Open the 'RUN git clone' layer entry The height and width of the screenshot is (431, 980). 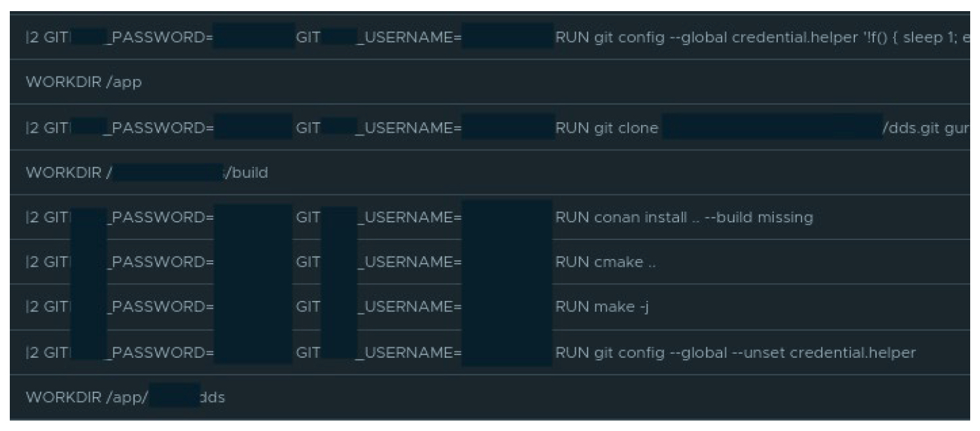(x=606, y=129)
